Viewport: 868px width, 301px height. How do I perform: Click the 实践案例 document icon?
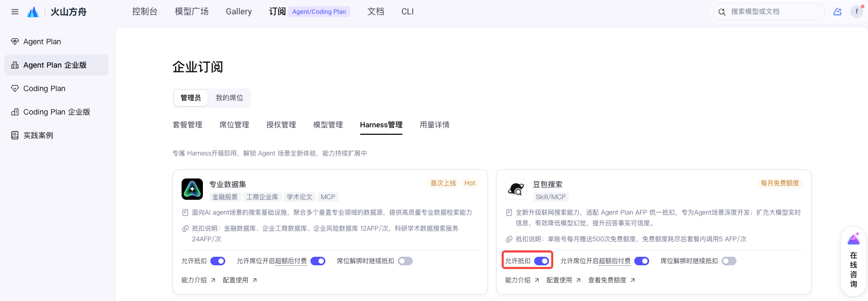click(x=15, y=135)
